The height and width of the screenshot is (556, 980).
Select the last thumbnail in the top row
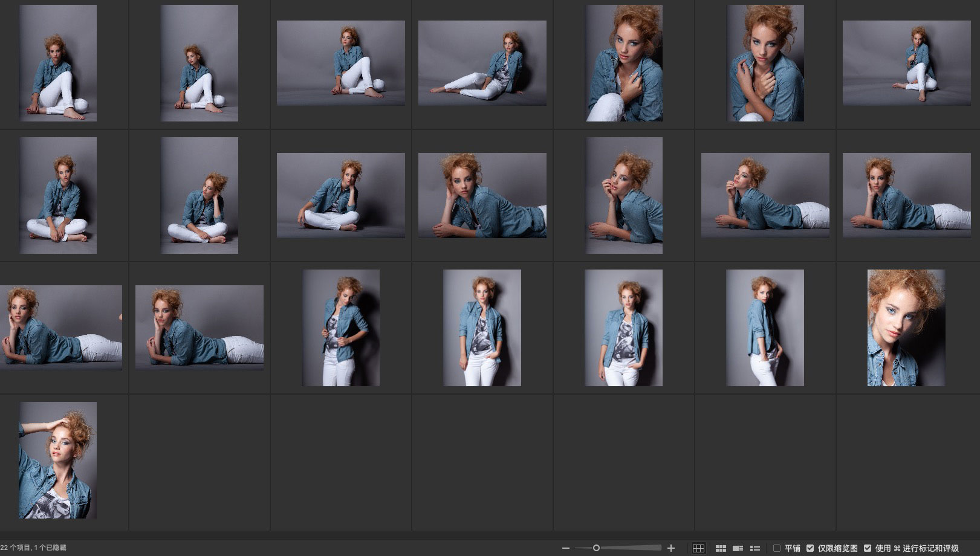906,63
